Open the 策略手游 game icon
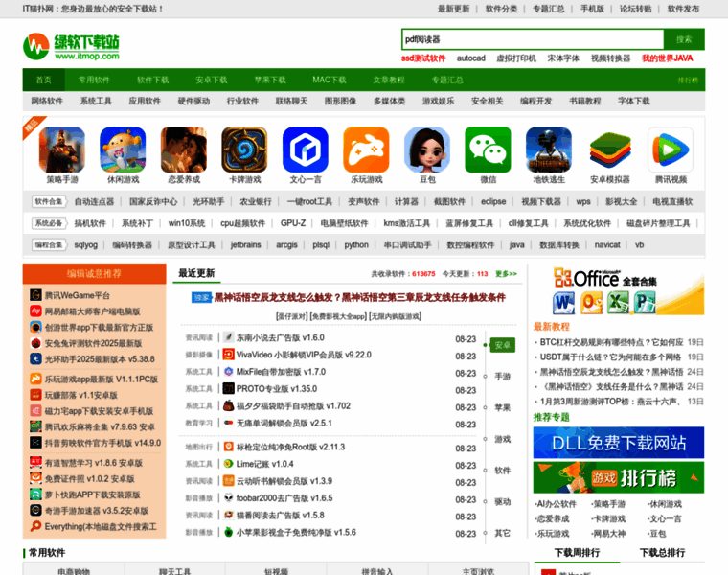 (62, 149)
